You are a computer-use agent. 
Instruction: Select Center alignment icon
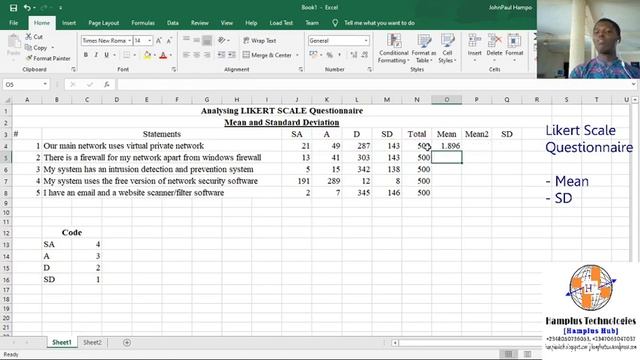(196, 55)
